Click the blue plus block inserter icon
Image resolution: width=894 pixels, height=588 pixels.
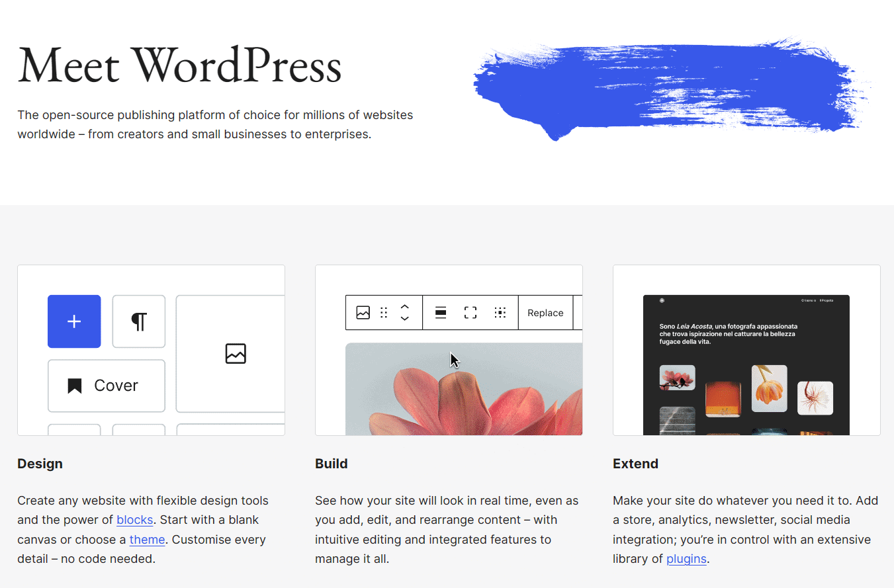[74, 321]
